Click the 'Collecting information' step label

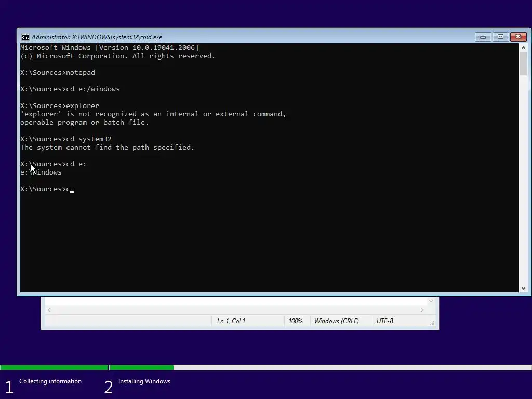tap(50, 381)
